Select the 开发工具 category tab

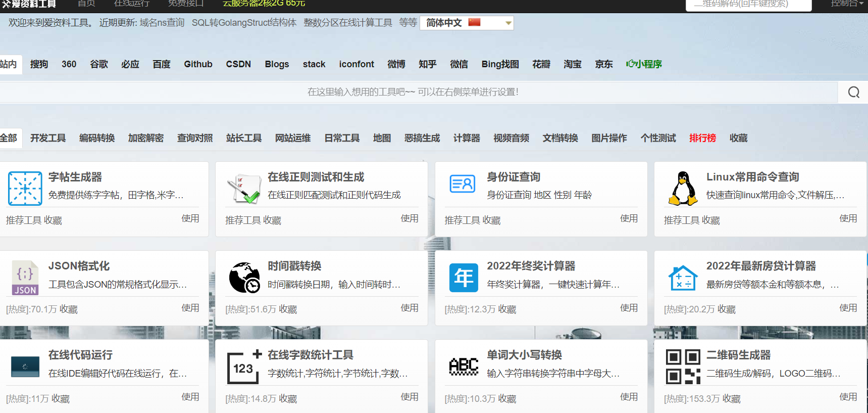[x=48, y=138]
